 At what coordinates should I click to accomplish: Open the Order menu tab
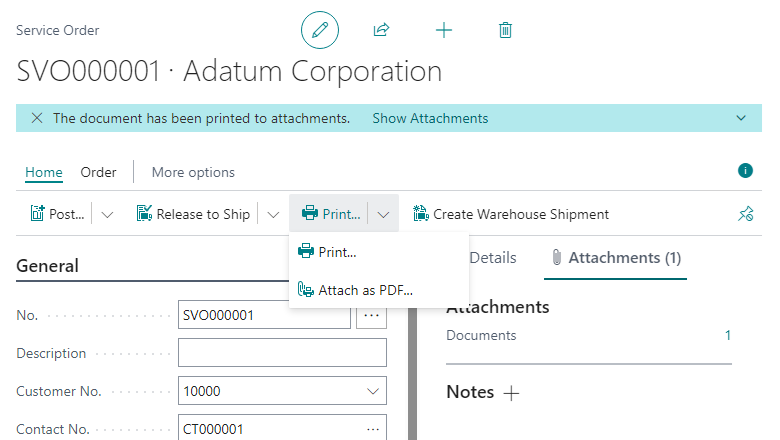coord(98,172)
